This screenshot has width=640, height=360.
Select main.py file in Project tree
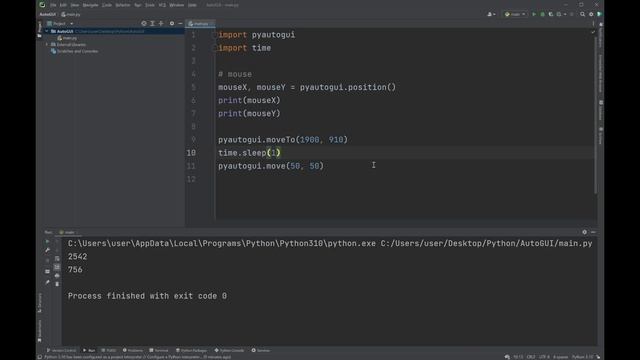(67, 38)
